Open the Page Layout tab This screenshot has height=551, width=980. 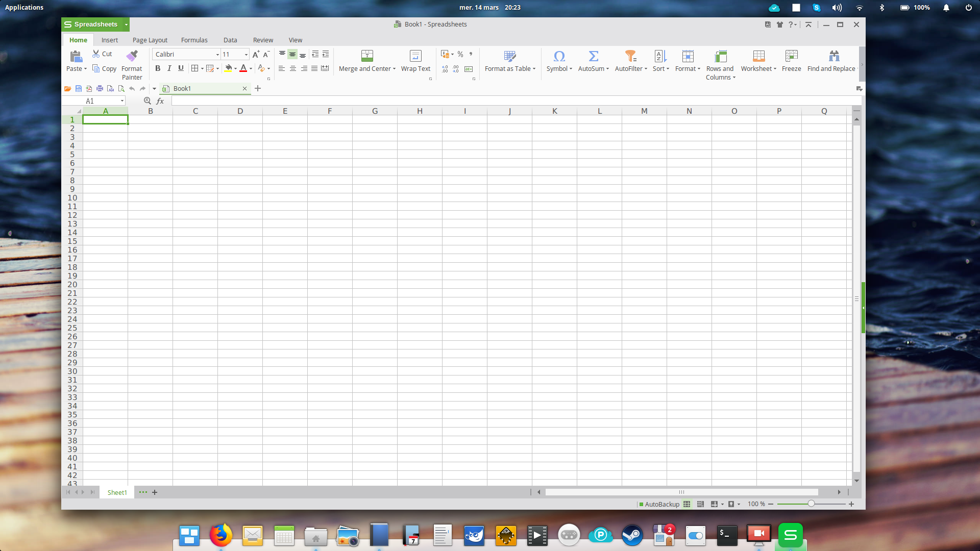150,40
